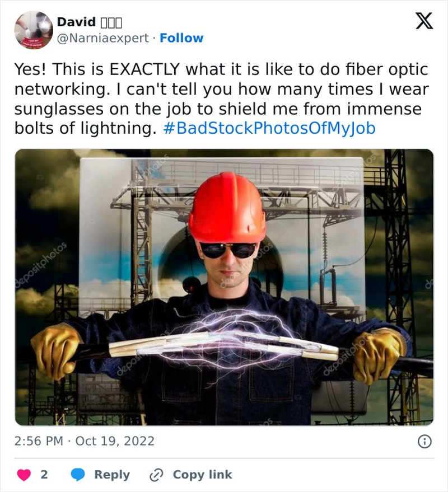Click the like count number 2

click(x=44, y=475)
